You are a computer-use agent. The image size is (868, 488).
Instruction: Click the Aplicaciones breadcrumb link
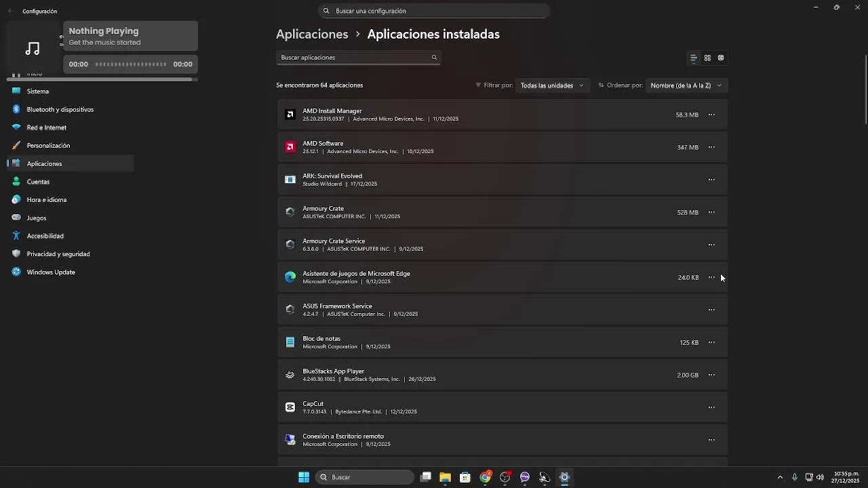312,34
